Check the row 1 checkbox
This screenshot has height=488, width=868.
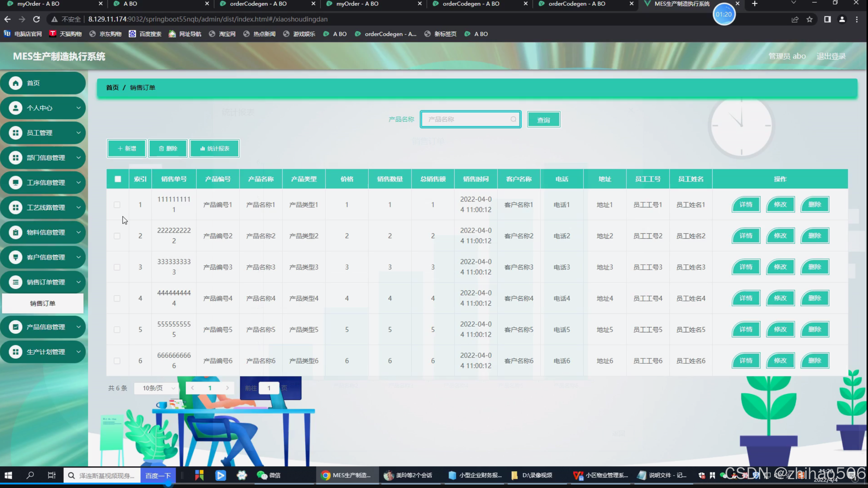point(117,205)
